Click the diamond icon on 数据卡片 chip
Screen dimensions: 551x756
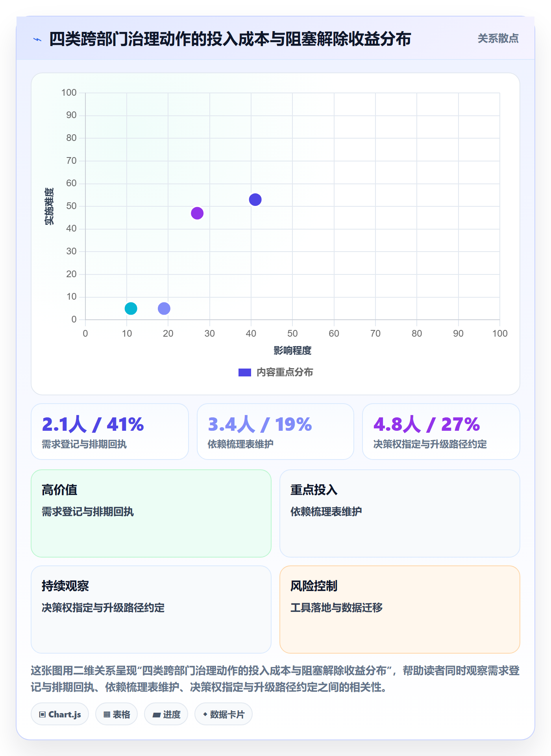[x=205, y=714]
